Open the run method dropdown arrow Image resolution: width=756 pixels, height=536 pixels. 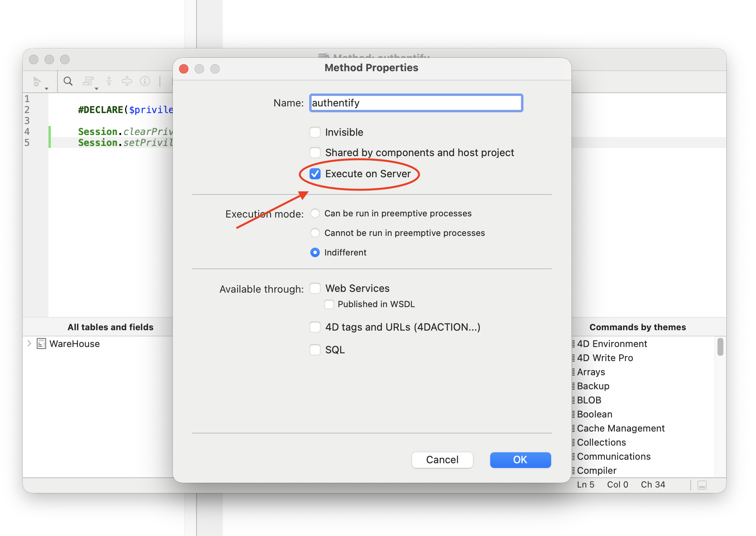click(x=47, y=89)
